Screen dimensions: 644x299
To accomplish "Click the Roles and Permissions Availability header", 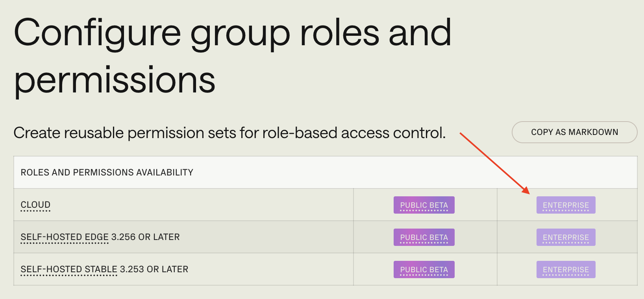I will 107,172.
